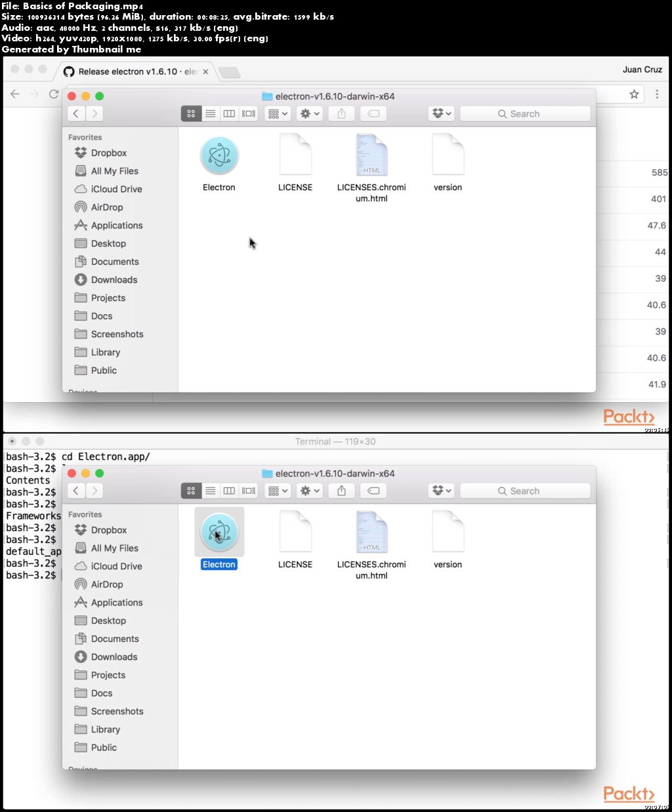Click the "cd Electron.app/" command in Terminal
672x812 pixels.
tap(106, 457)
